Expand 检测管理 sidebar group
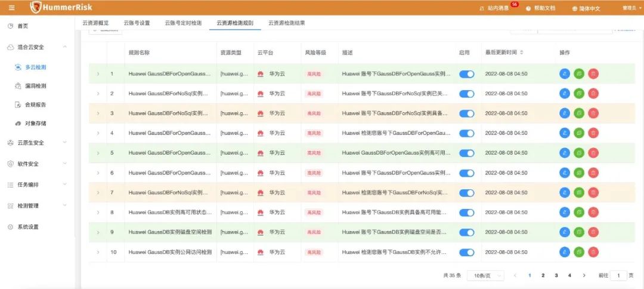Screen dimensions: 644x289 click(38, 205)
